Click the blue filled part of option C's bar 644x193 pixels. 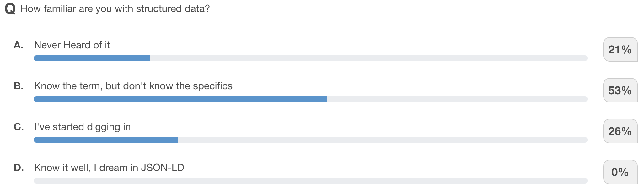[106, 140]
